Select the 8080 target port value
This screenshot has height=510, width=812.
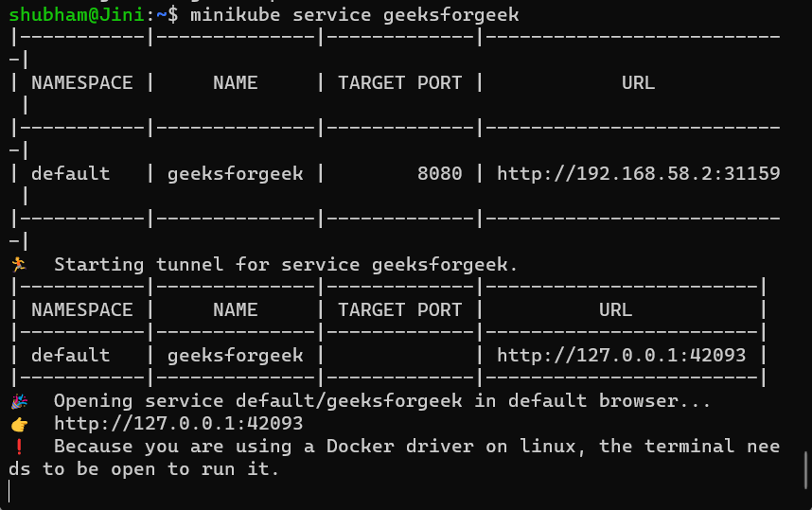(439, 173)
